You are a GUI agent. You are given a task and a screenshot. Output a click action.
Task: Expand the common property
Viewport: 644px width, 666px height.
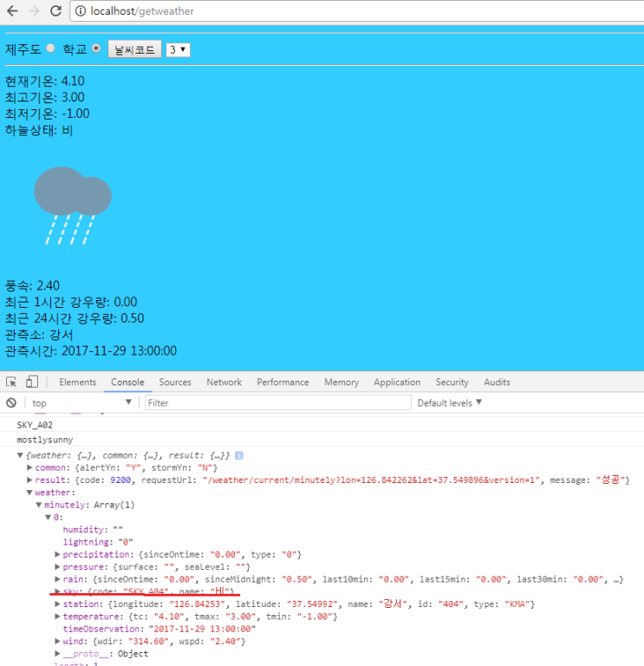(29, 467)
